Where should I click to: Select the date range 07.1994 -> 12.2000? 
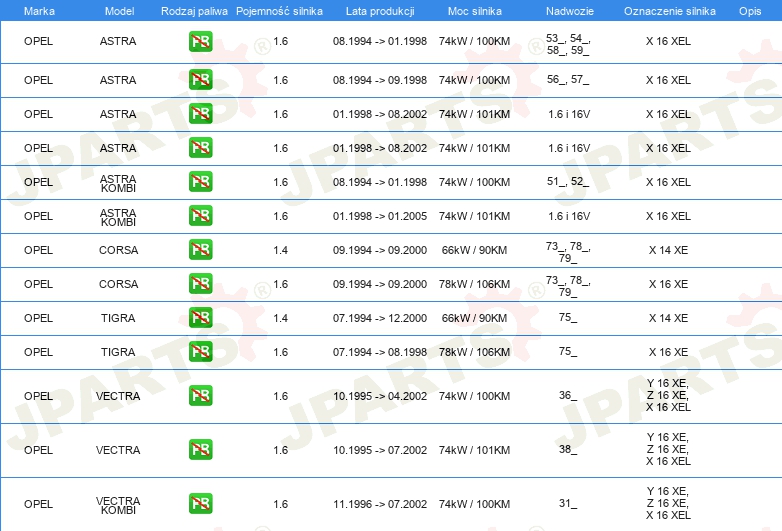click(x=380, y=318)
